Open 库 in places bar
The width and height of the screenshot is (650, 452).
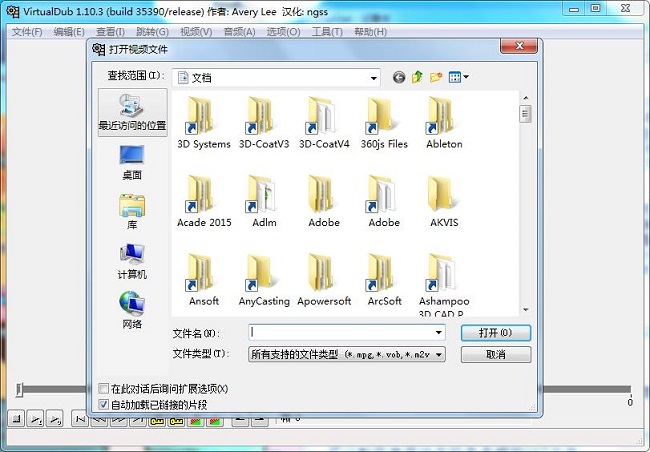[x=132, y=212]
